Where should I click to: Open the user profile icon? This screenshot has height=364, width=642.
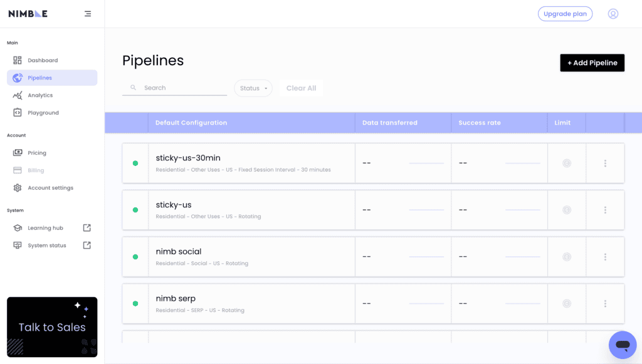pos(613,14)
